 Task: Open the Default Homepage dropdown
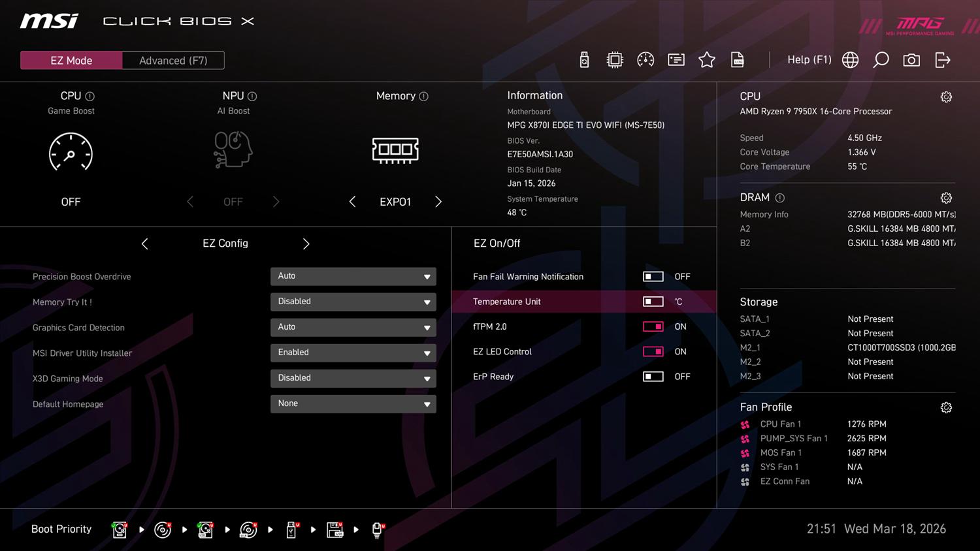point(353,403)
